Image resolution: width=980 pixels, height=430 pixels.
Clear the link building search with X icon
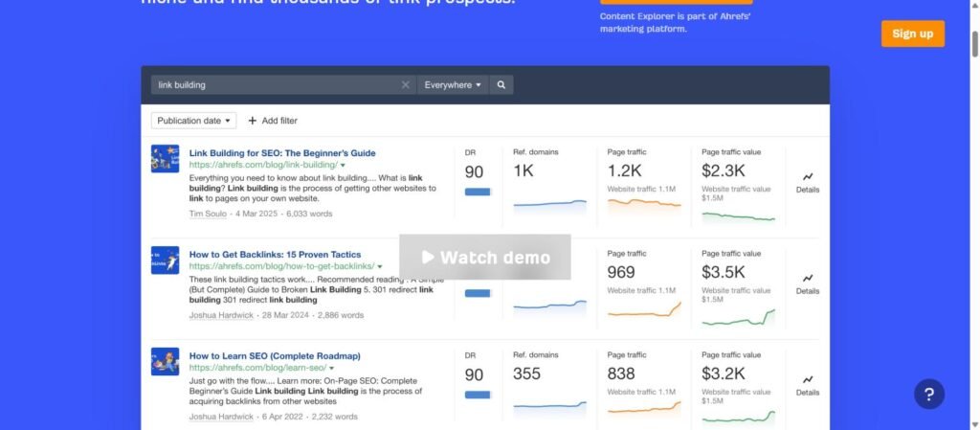pos(405,85)
